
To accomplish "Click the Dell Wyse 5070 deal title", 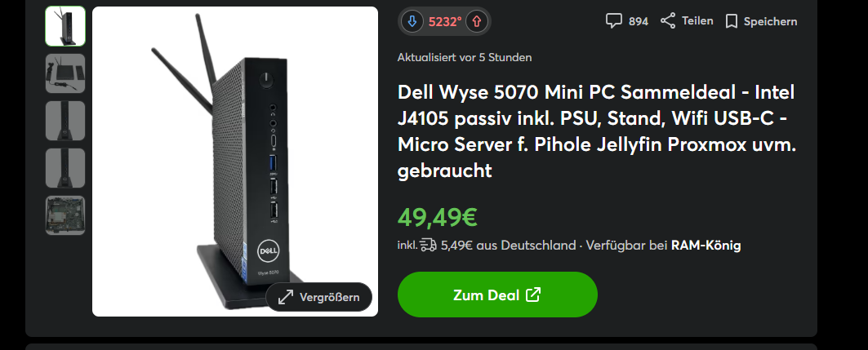I will tap(597, 131).
